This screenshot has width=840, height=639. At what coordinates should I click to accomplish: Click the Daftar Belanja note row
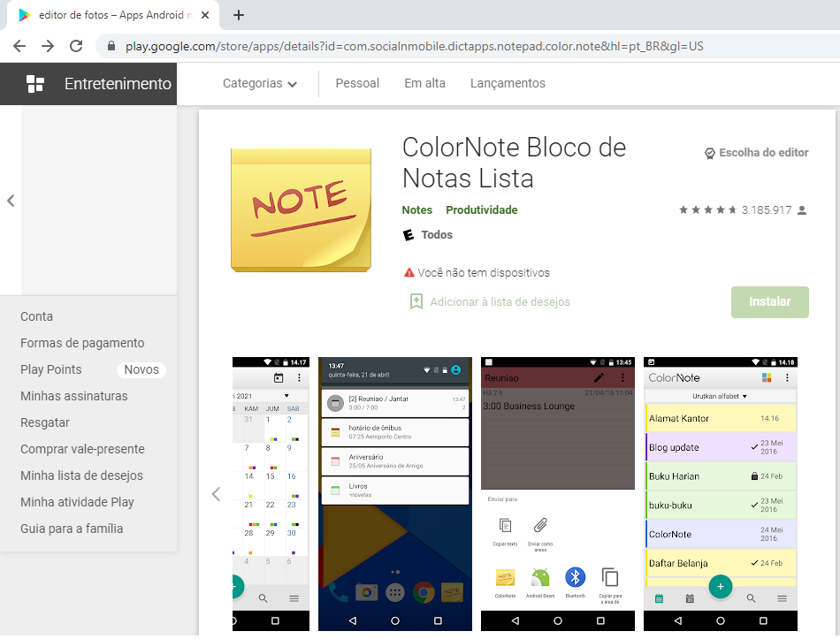coord(721,563)
